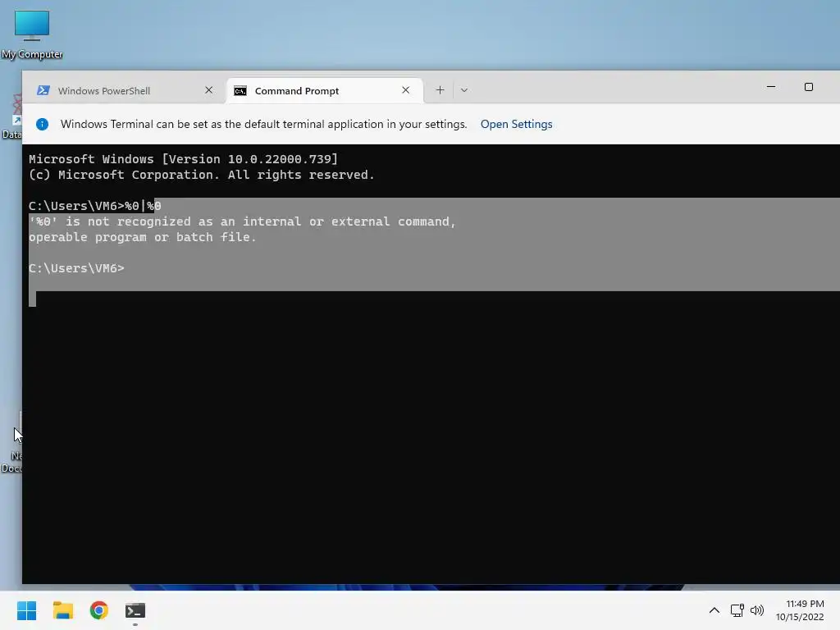Open the volume control in the tray

point(757,610)
